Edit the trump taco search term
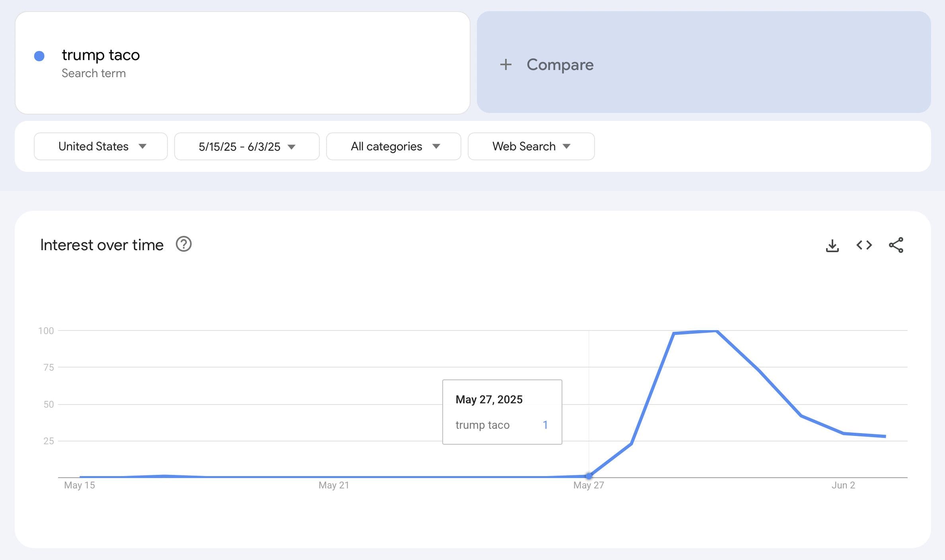The width and height of the screenshot is (945, 560). pyautogui.click(x=101, y=55)
